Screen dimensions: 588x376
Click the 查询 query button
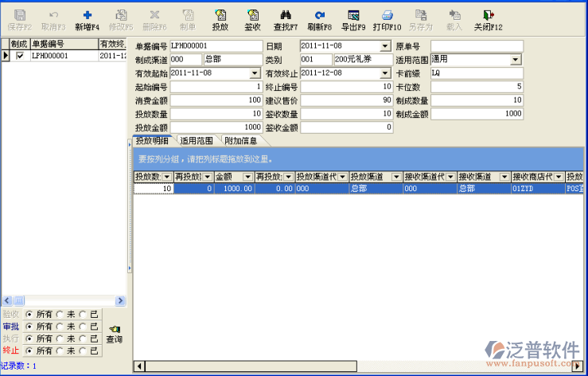(115, 334)
